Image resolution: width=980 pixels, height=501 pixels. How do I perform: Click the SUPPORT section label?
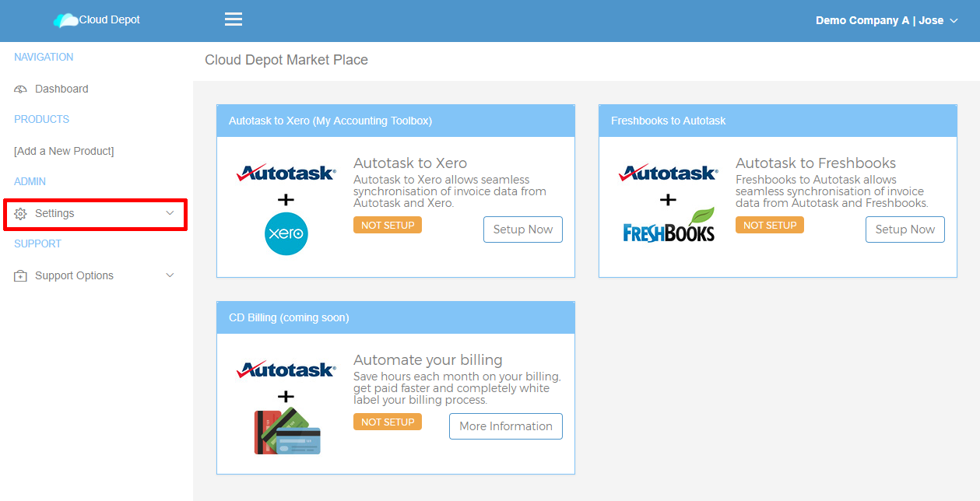point(37,244)
